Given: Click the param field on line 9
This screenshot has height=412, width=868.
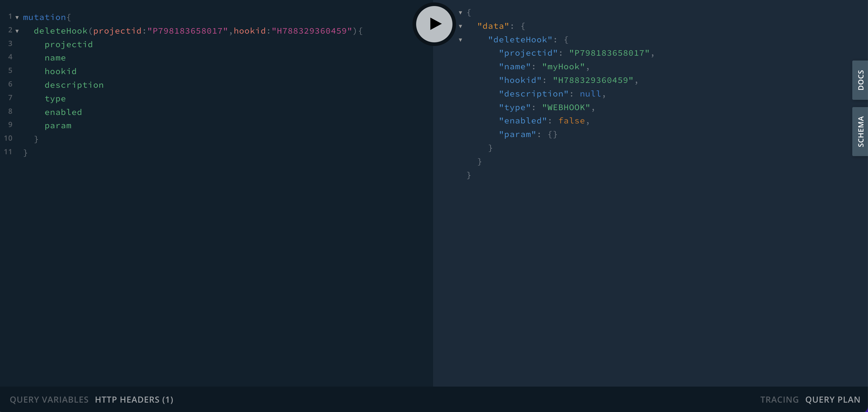Looking at the screenshot, I should tap(58, 126).
